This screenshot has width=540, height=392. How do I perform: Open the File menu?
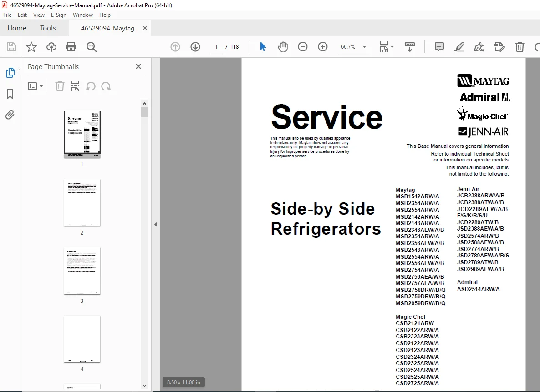click(7, 15)
